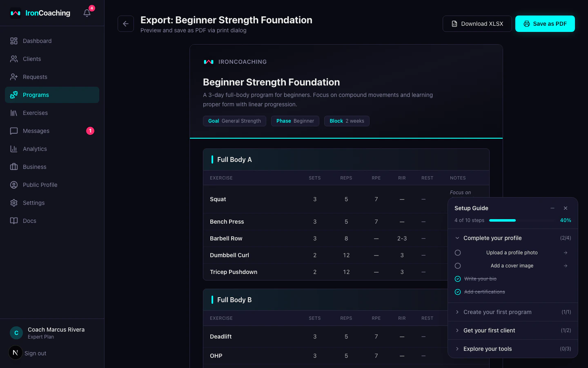Image resolution: width=588 pixels, height=368 pixels.
Task: Click the Exercises library icon
Action: pos(14,113)
